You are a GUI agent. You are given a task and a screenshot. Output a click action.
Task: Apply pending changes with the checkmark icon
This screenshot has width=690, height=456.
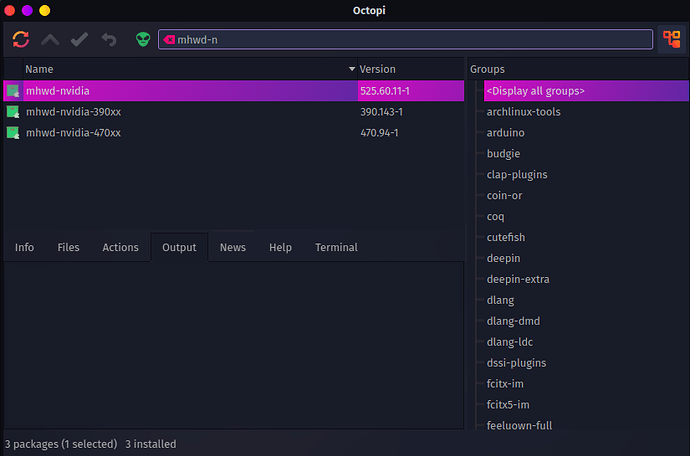[79, 40]
